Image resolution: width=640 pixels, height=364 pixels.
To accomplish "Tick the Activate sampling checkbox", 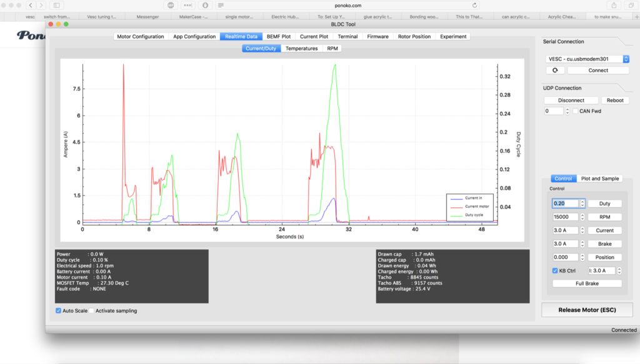I will 91,310.
